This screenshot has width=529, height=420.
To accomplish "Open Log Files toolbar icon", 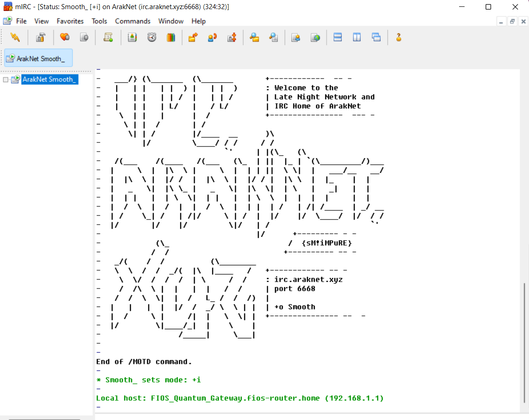I will coord(274,37).
